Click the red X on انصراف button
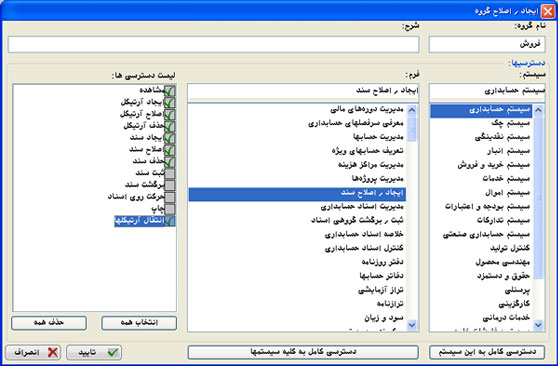The width and height of the screenshot is (558, 366). pos(53,352)
